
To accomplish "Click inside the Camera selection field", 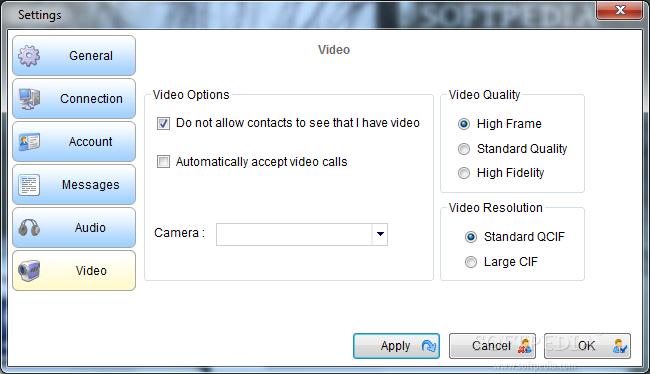I will [x=294, y=234].
